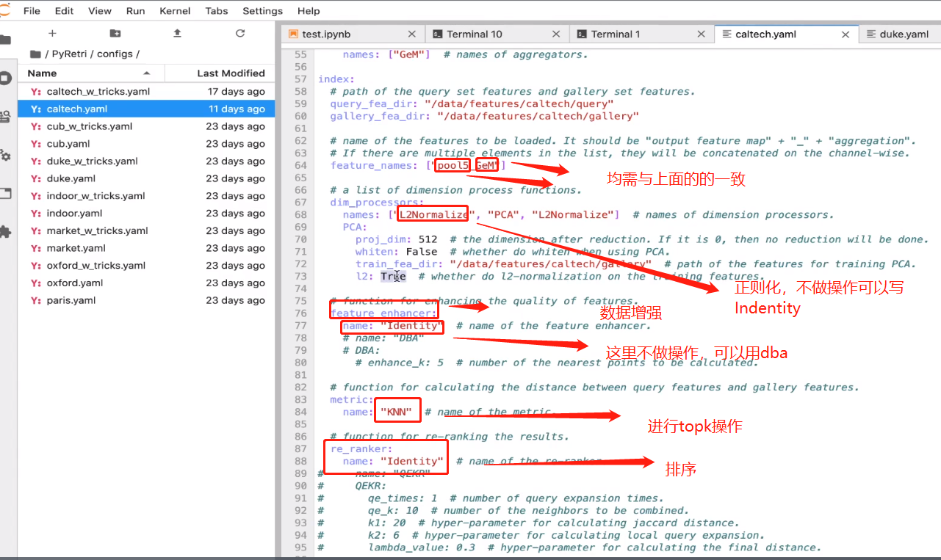Click proj_dim value 512 on line 70
Screen dimensions: 941x560
tap(428, 239)
